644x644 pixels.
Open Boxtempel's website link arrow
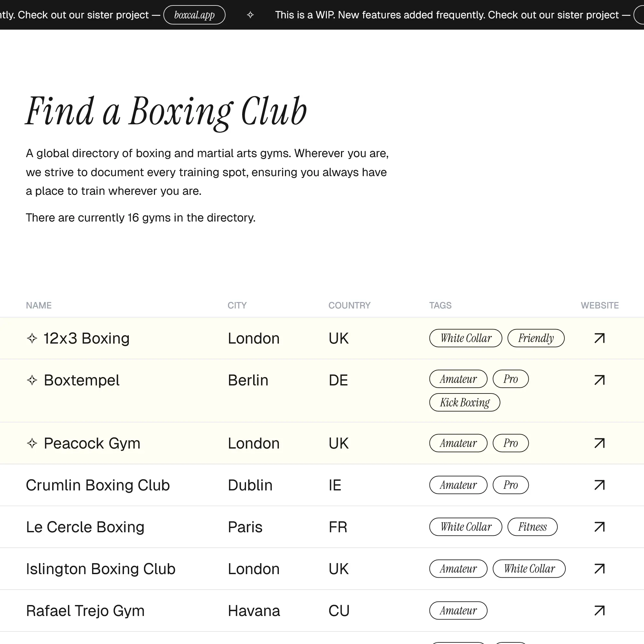[x=599, y=380]
